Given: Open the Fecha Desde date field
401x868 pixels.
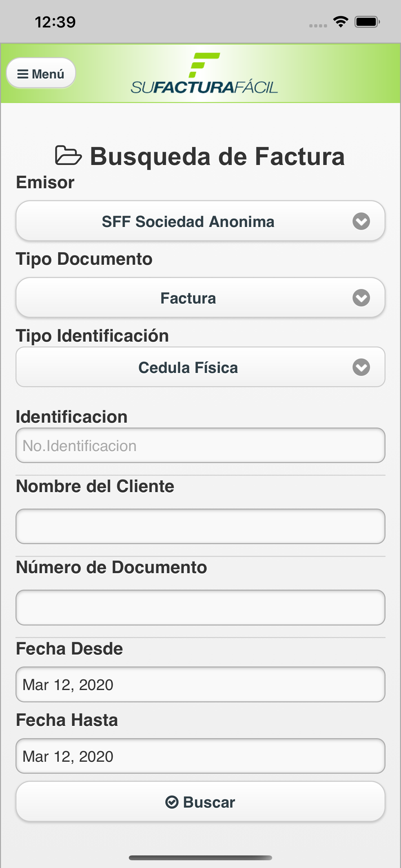Looking at the screenshot, I should [x=200, y=684].
